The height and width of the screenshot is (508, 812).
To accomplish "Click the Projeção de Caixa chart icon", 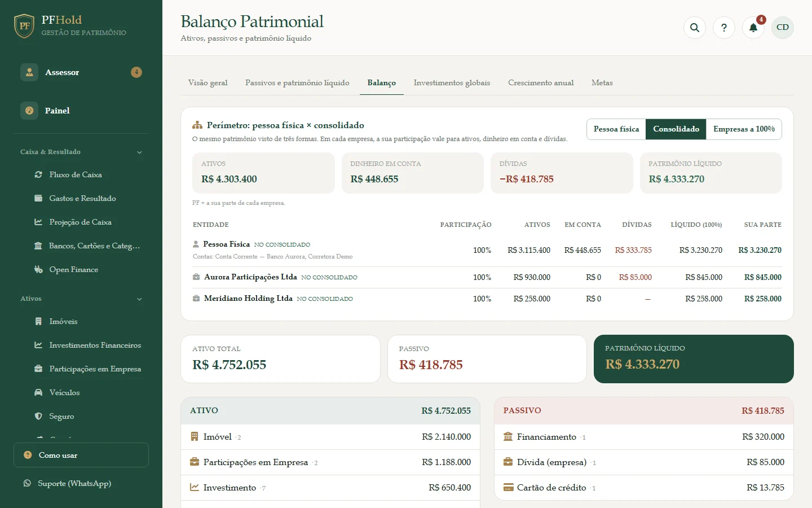I will coord(38,222).
